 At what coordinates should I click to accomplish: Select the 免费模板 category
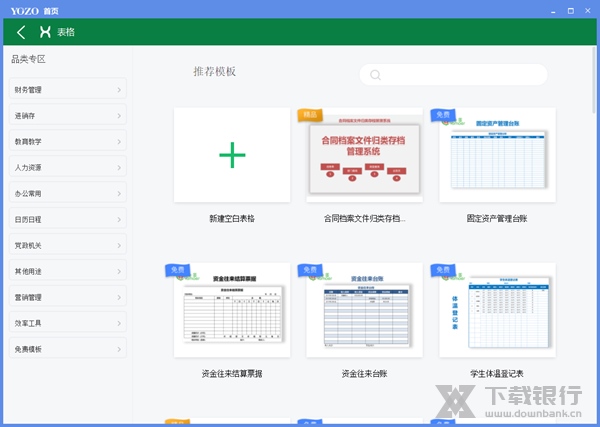click(68, 349)
